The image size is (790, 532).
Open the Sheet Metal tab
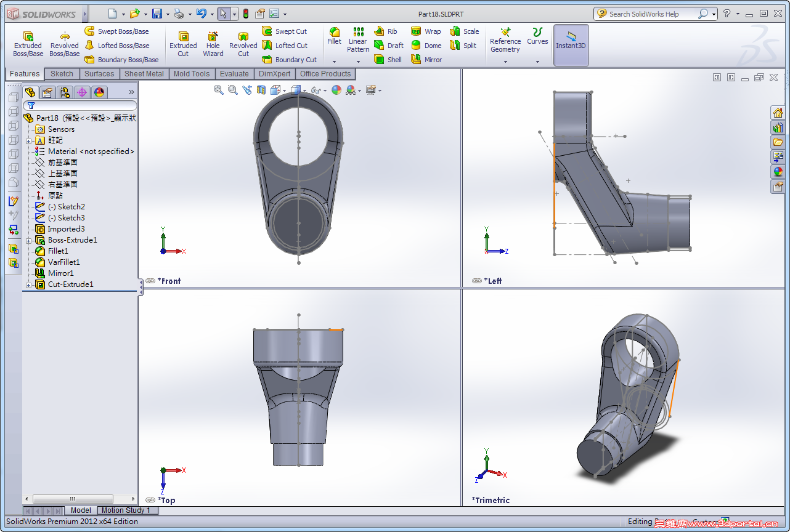tap(144, 74)
